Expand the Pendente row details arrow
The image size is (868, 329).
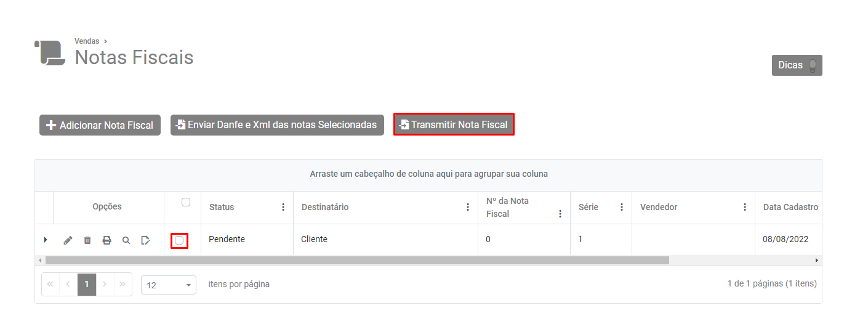[x=46, y=240]
